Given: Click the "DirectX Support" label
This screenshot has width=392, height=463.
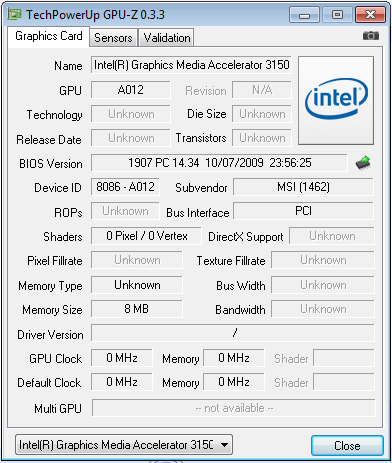Looking at the screenshot, I should [x=246, y=237].
